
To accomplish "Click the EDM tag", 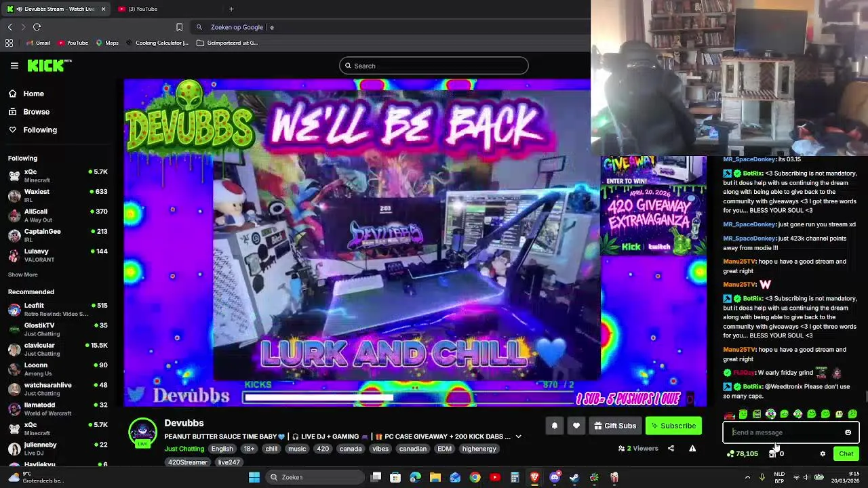I will point(444,449).
